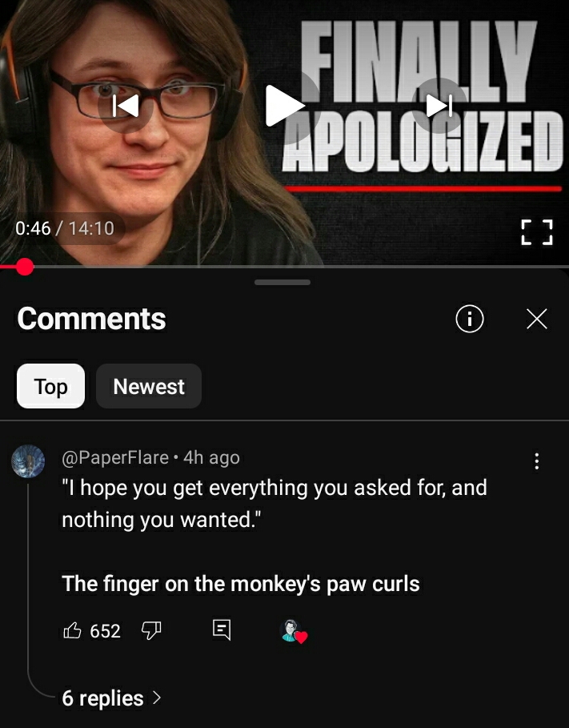This screenshot has width=569, height=728.
Task: Click the 0:46 / 14:10 timestamp
Action: tap(65, 228)
